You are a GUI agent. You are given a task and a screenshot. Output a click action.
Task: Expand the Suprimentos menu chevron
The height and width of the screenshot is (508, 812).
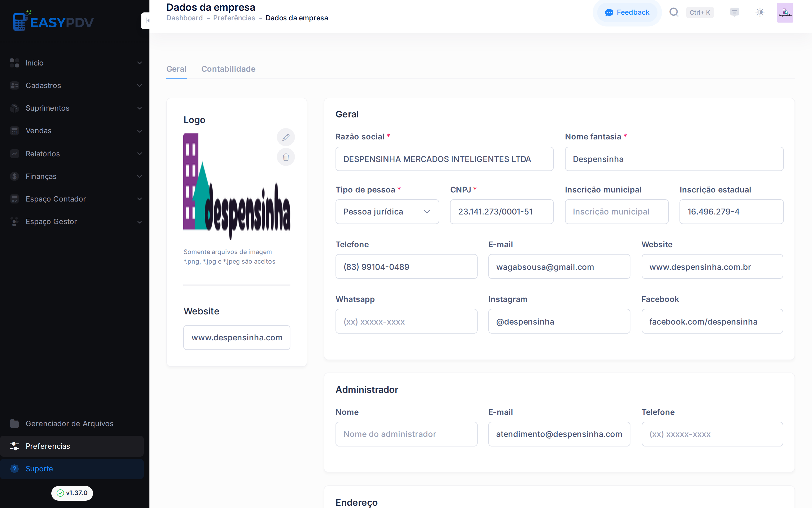click(x=140, y=108)
